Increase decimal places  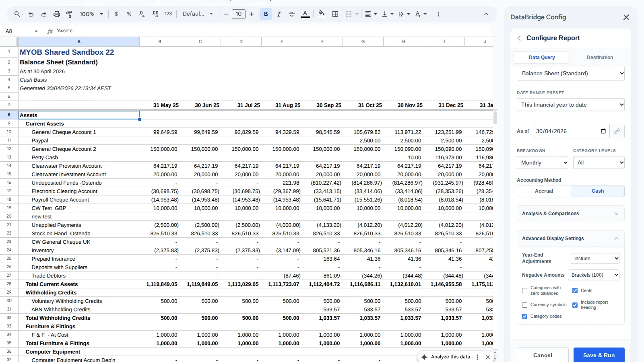(x=155, y=14)
